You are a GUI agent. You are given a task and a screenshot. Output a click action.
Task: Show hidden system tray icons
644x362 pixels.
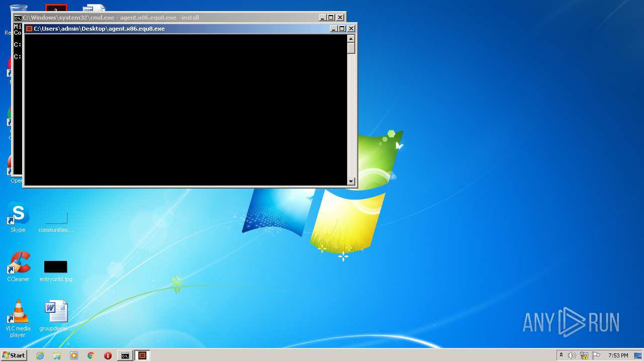561,355
